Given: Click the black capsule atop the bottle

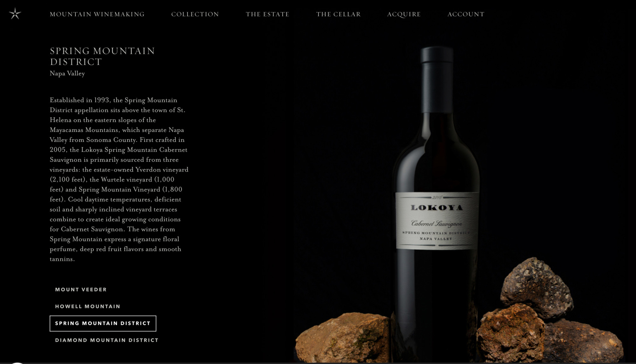Looking at the screenshot, I should point(437,55).
